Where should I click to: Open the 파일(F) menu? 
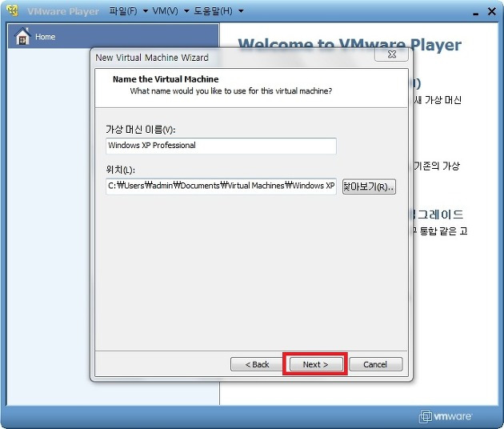click(122, 11)
